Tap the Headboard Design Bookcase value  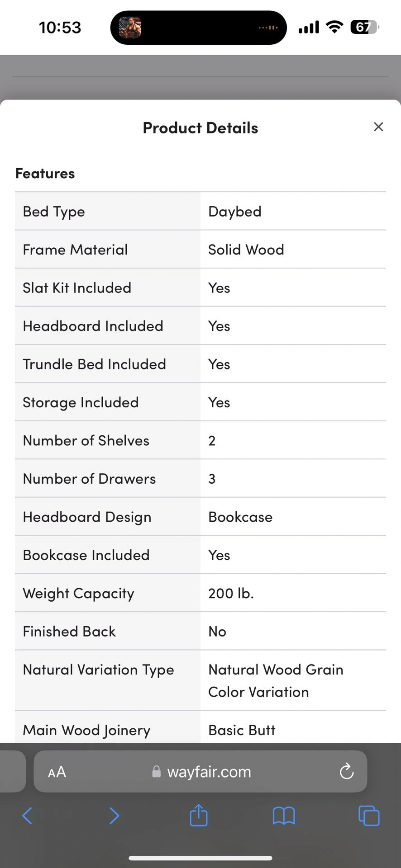240,517
